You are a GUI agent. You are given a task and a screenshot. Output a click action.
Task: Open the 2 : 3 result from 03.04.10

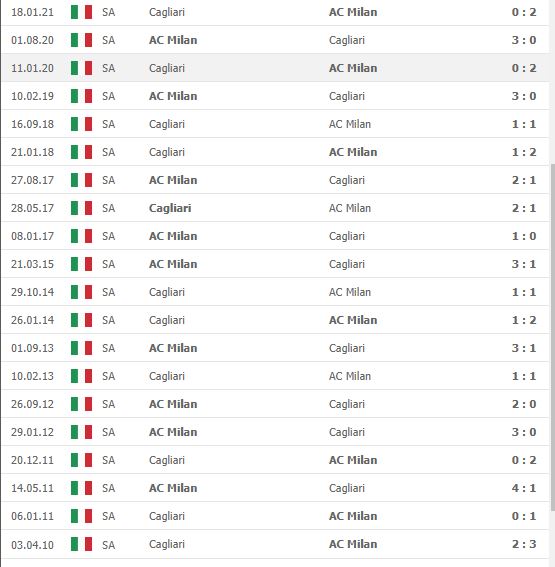click(x=524, y=544)
